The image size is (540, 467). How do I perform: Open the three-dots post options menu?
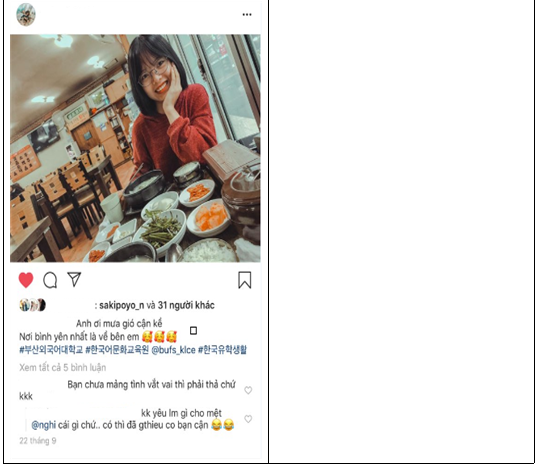[247, 14]
